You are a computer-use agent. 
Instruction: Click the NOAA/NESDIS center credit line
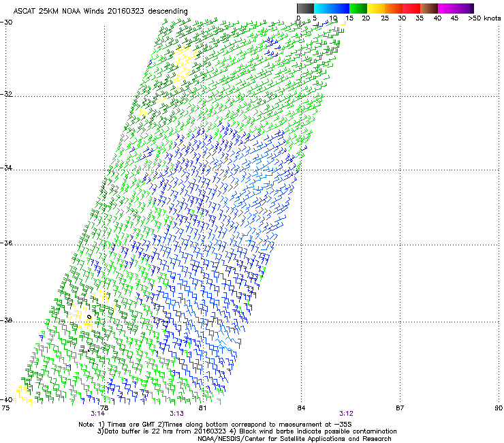pos(294,439)
